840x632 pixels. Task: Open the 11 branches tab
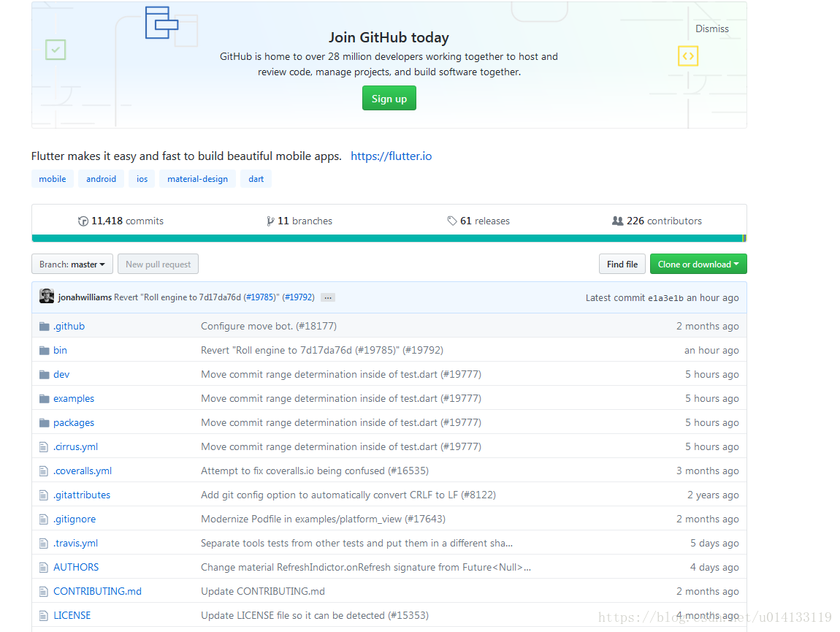pyautogui.click(x=299, y=221)
